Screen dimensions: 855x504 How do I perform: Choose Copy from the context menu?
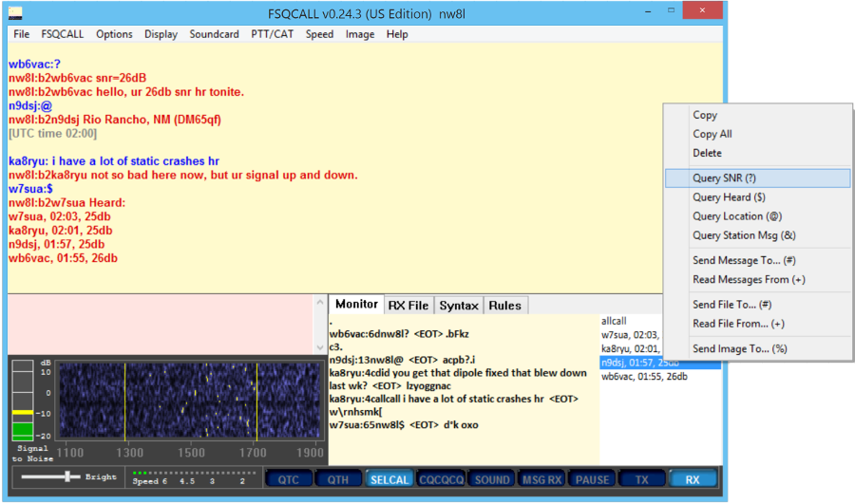tap(758, 115)
